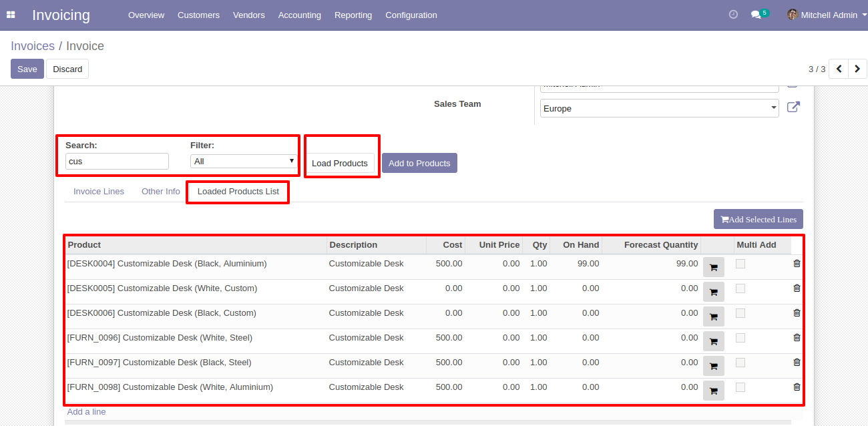Screen dimensions: 868x426
Task: Delete the FURN_0098 row with trash icon
Action: click(797, 387)
